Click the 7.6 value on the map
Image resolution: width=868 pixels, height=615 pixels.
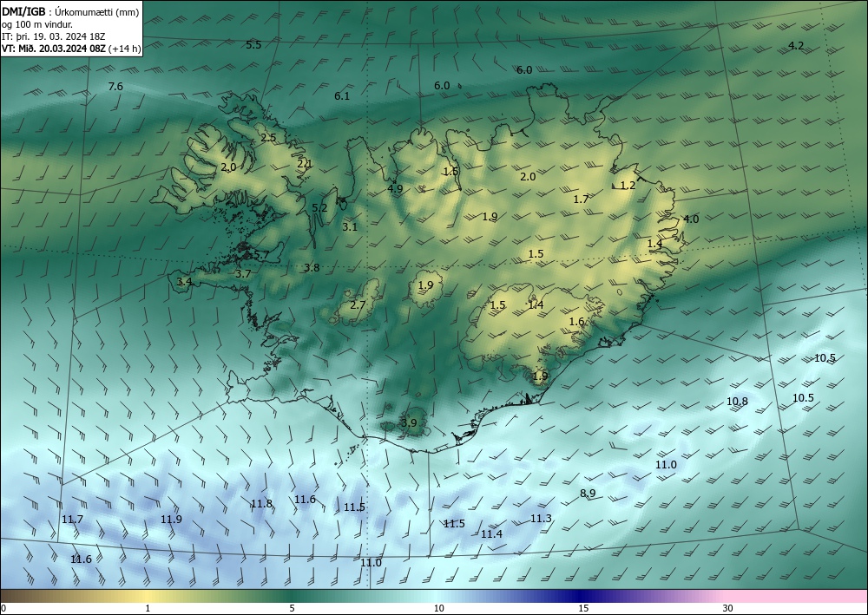115,86
